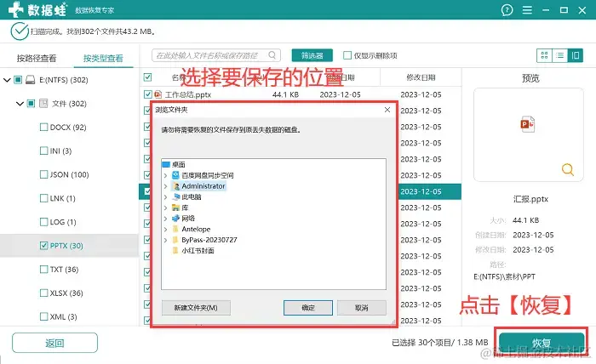596x364 pixels.
Task: Expand 网络 node in dialog
Action: pos(165,219)
